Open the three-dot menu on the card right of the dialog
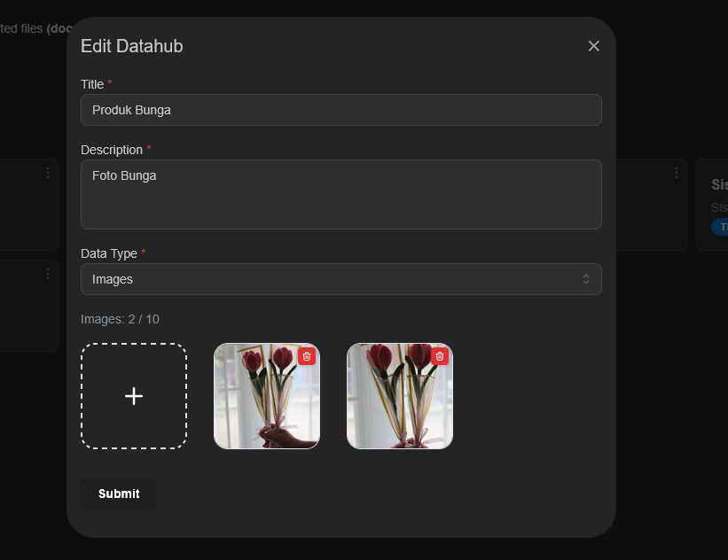This screenshot has height=560, width=728. (677, 173)
